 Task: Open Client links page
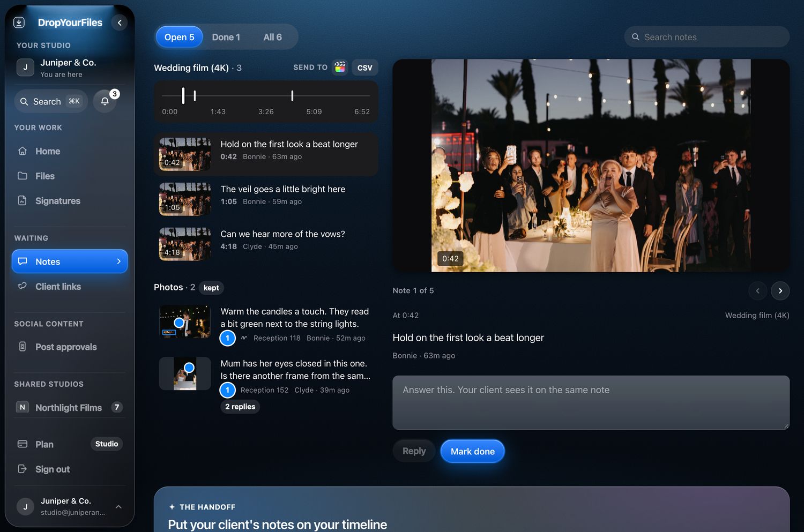tap(70, 287)
